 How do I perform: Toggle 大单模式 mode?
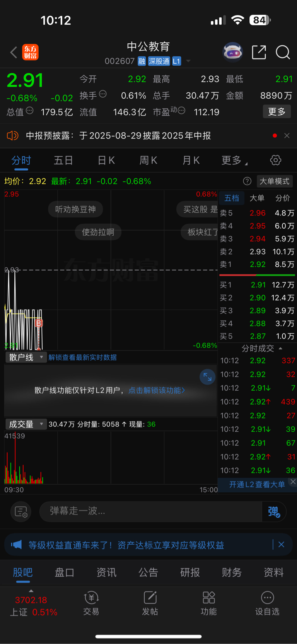275,181
